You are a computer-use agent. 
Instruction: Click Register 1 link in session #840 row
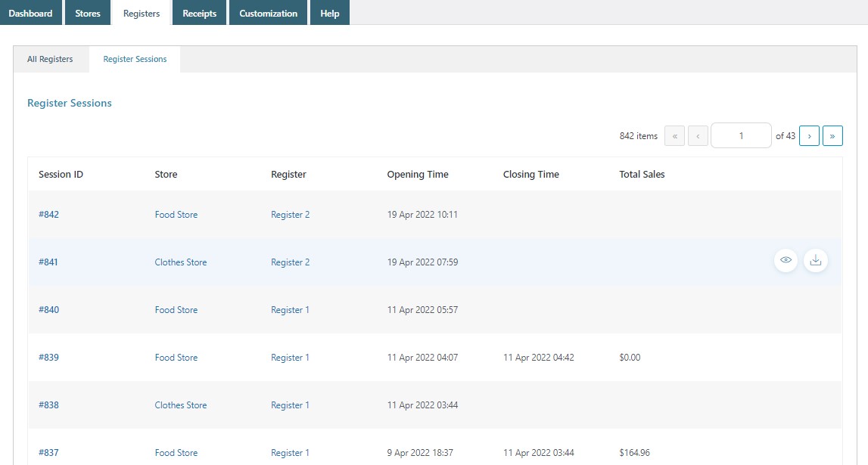[290, 310]
